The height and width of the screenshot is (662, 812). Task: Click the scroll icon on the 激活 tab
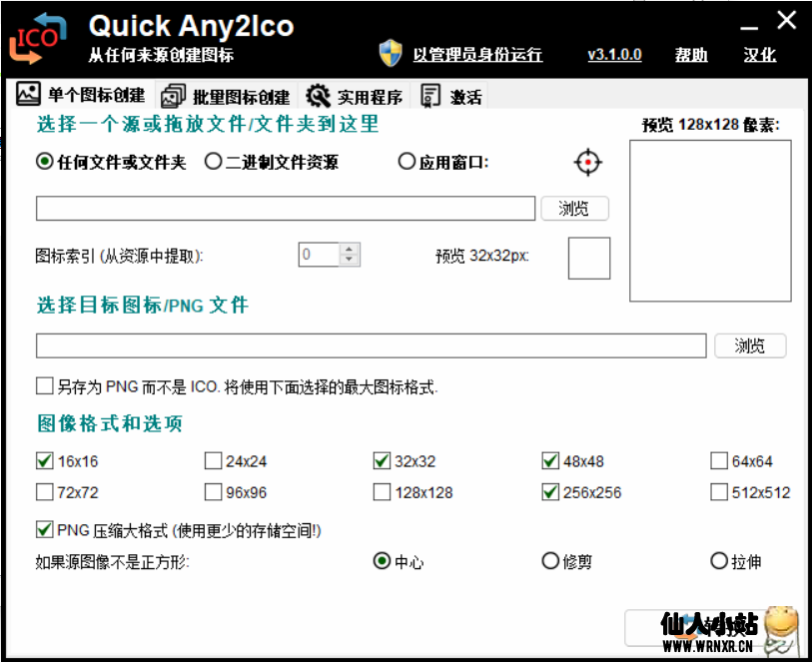tap(430, 95)
